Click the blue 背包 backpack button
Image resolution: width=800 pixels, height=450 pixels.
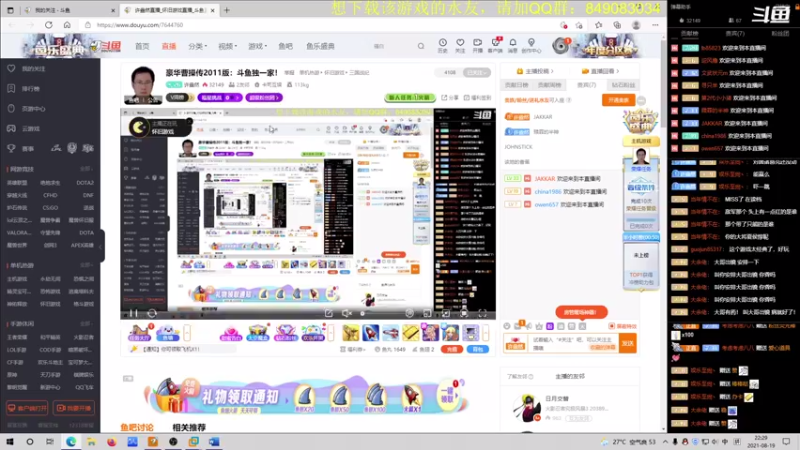point(478,349)
